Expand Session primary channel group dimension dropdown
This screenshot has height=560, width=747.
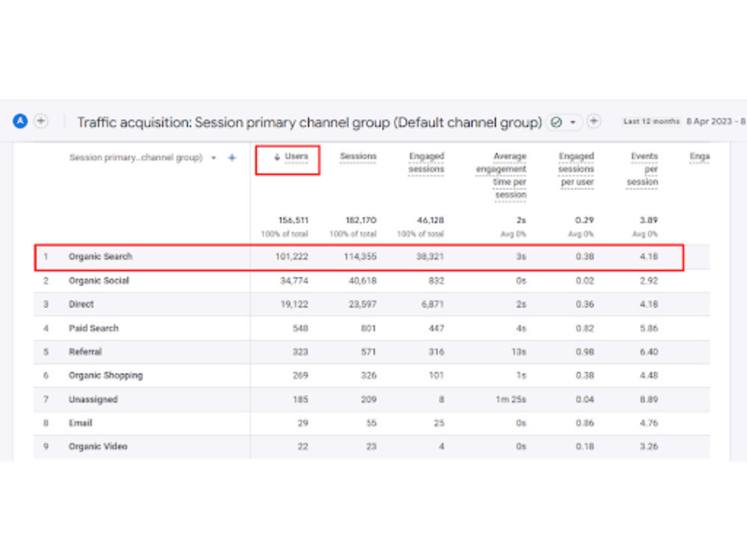tap(214, 158)
